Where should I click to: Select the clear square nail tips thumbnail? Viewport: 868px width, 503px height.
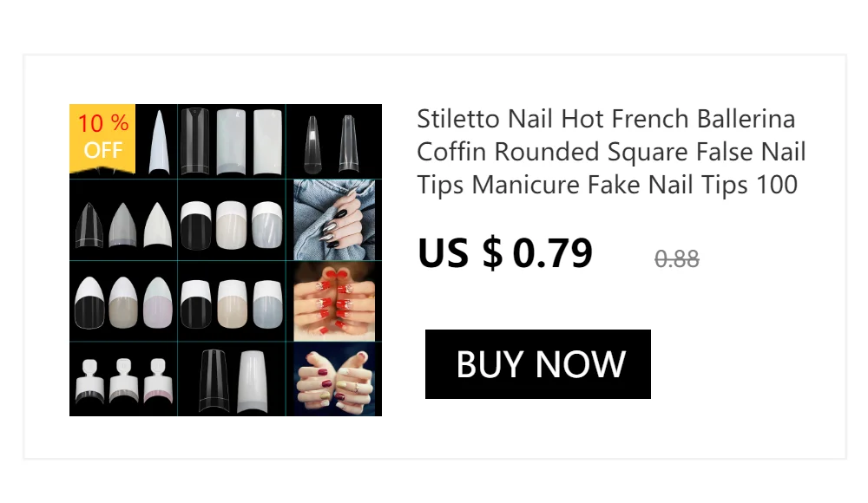click(x=232, y=141)
